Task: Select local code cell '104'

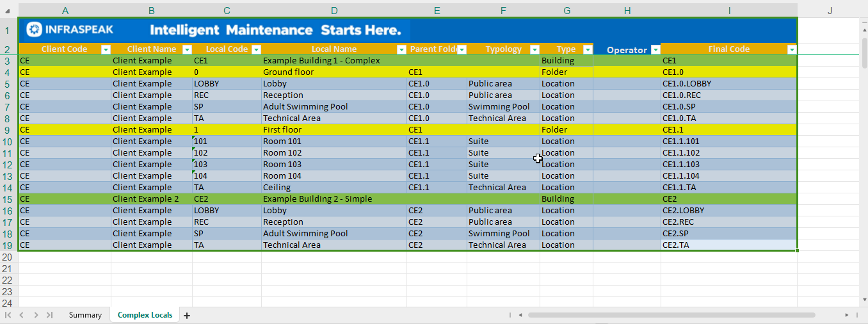Action: 227,176
